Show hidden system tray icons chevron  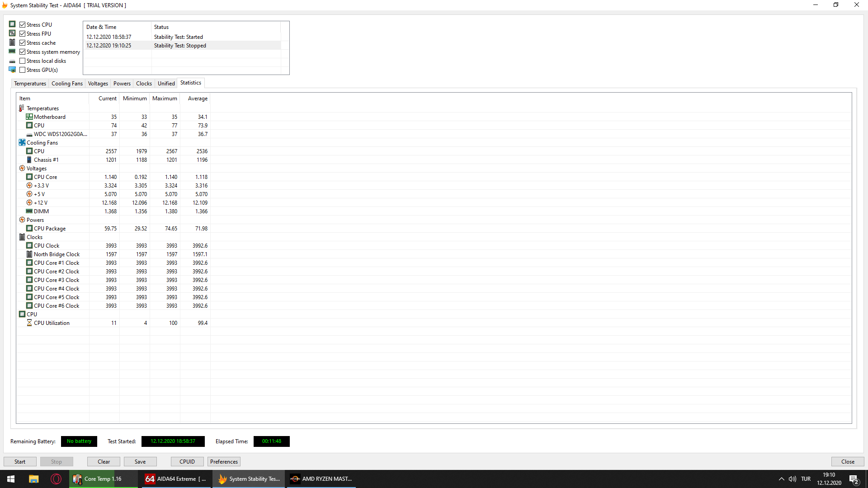(x=781, y=479)
